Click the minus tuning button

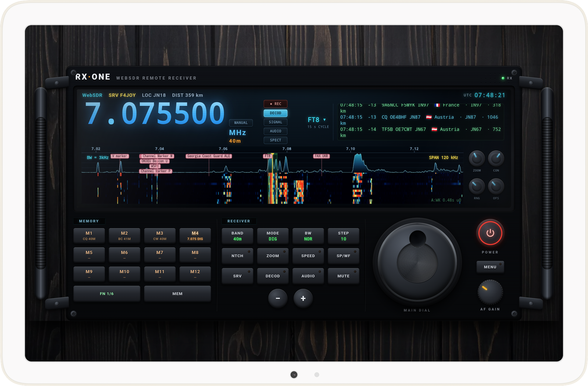[x=278, y=298]
